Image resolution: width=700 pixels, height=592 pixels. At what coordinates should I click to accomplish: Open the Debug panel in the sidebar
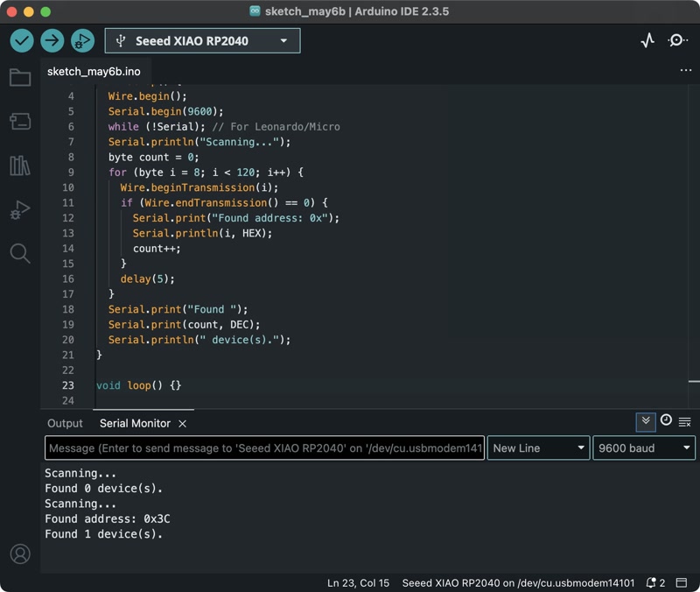20,209
